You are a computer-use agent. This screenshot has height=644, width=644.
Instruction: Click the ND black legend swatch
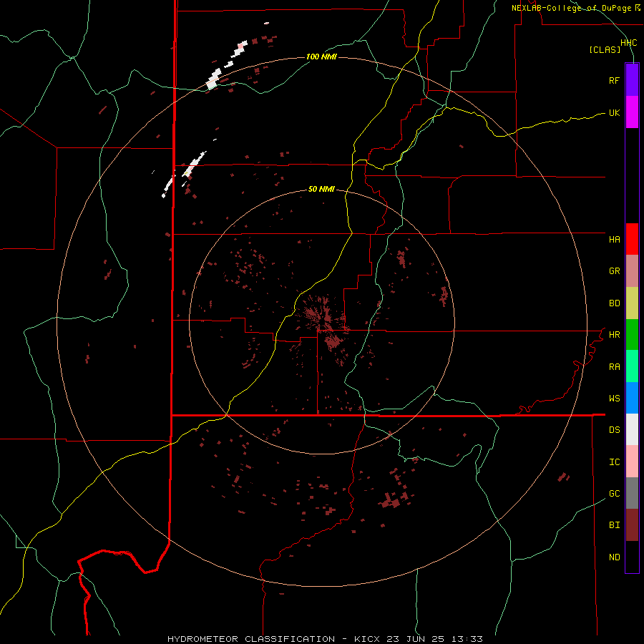632,557
